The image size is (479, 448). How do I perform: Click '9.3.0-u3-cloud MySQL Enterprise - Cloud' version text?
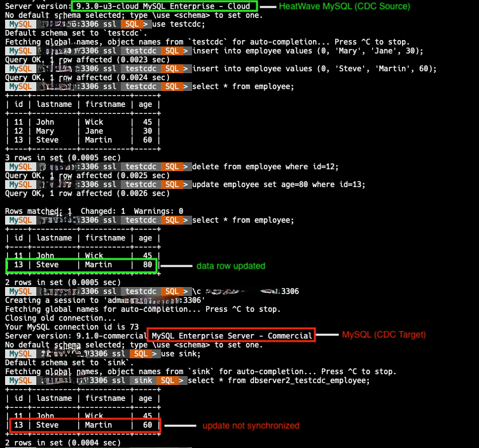tap(163, 6)
